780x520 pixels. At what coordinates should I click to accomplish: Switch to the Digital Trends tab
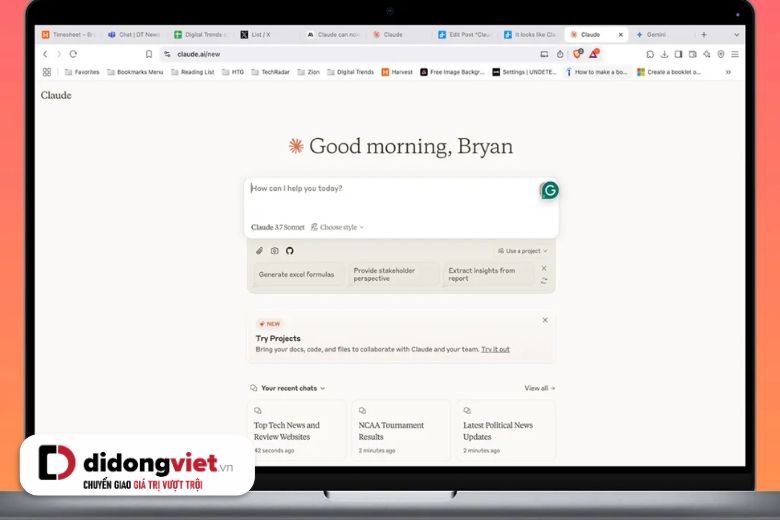click(x=200, y=34)
